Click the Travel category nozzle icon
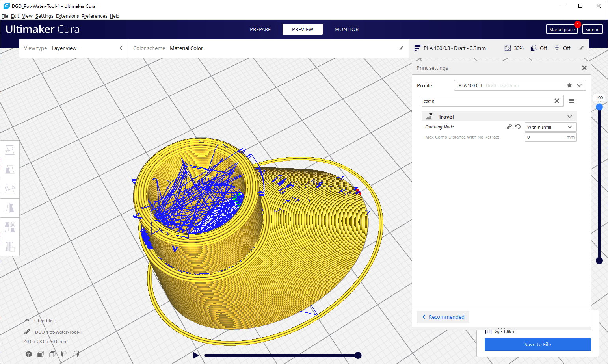Viewport: 608px width, 364px height. click(x=430, y=116)
